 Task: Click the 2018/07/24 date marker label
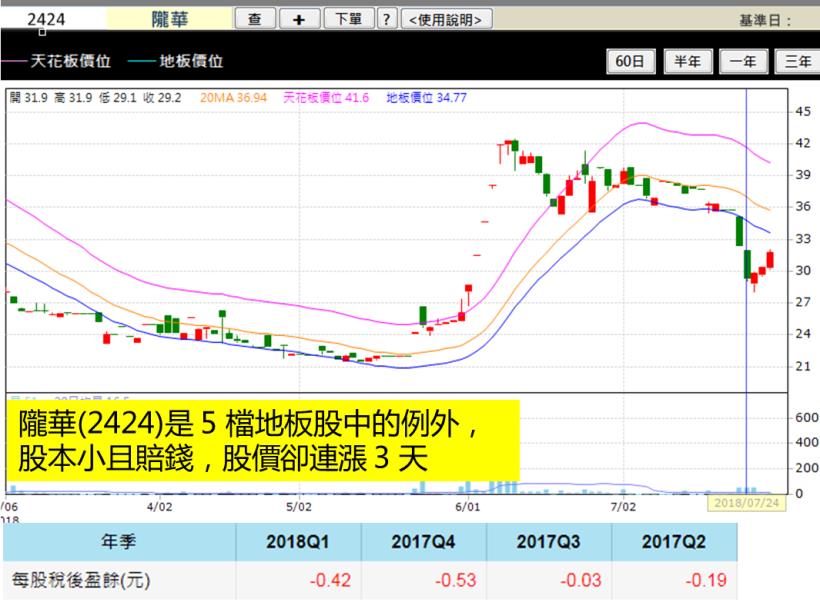coord(746,503)
